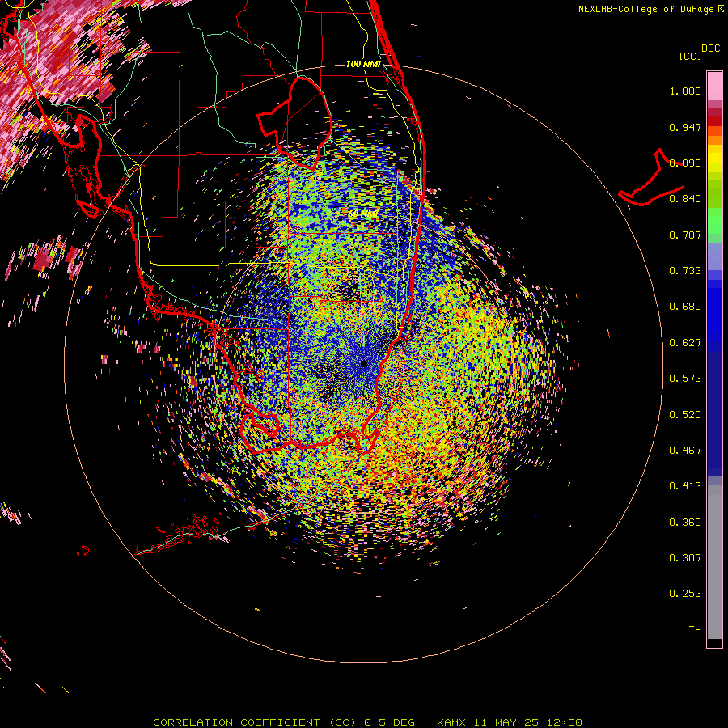Select the DCC label above the color scale

[710, 49]
